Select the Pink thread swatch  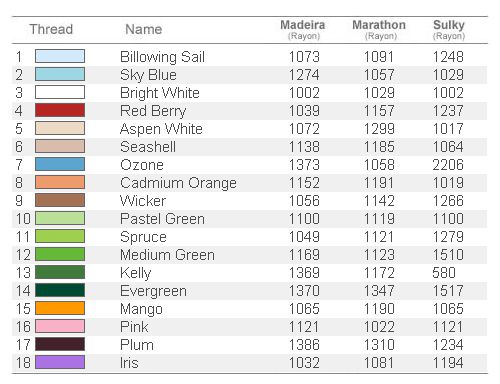tap(60, 326)
